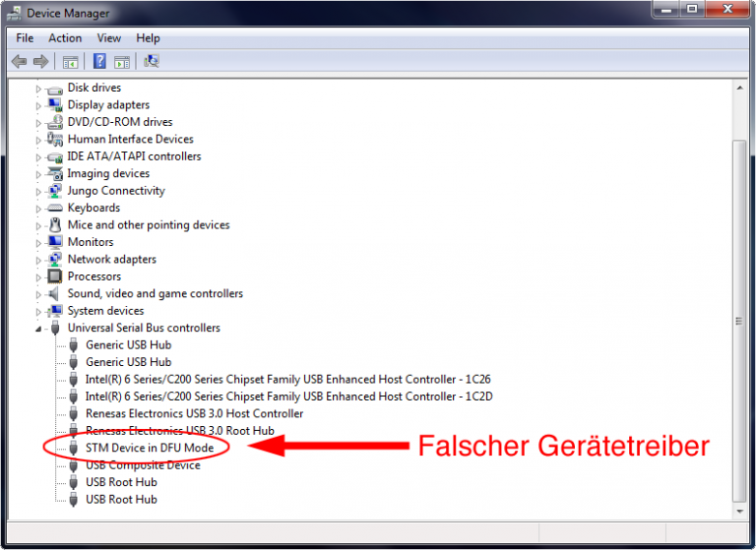Click the Keyboards category icon
The height and width of the screenshot is (550, 756).
(55, 209)
